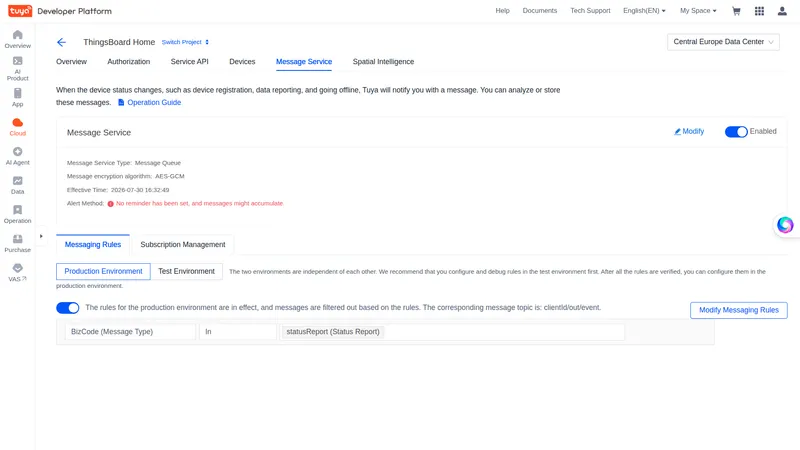This screenshot has height=450, width=800.
Task: Click the AES-GCM encryption algorithm value
Action: pyautogui.click(x=169, y=177)
